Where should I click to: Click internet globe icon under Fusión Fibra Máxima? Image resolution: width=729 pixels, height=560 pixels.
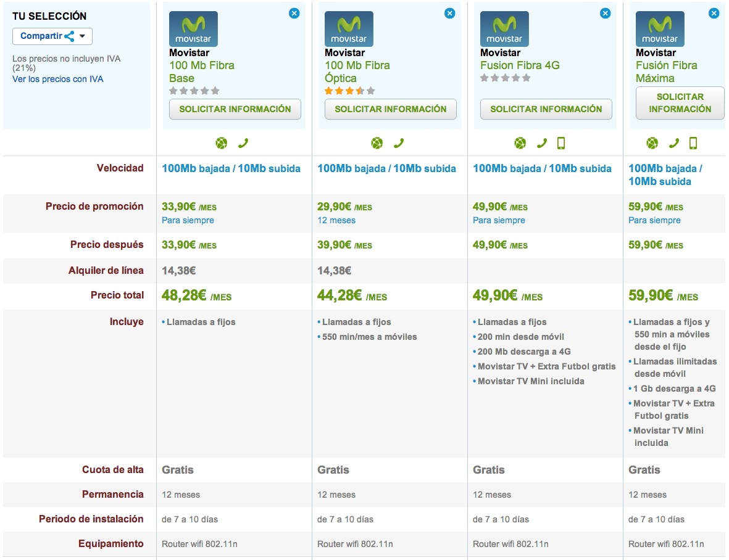[652, 143]
